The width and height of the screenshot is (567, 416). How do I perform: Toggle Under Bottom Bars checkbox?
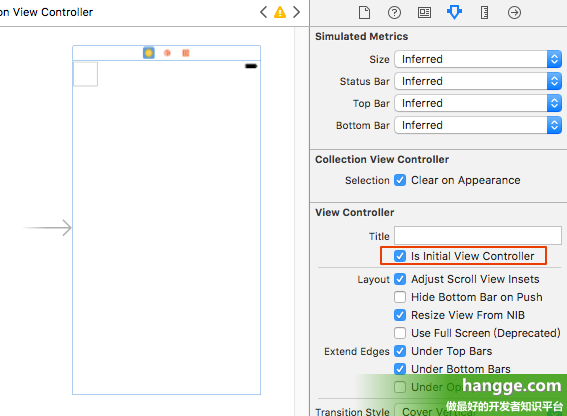[x=400, y=369]
